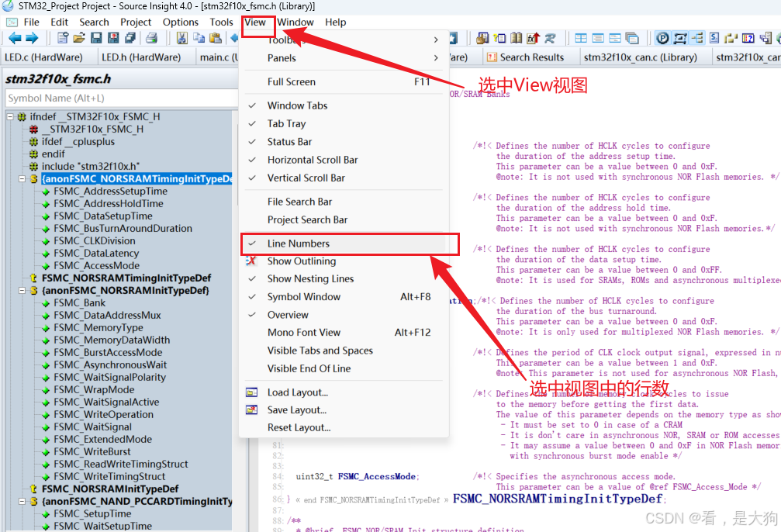781x532 pixels.
Task: Toggle Vertical Scroll Bar option
Action: [x=344, y=178]
